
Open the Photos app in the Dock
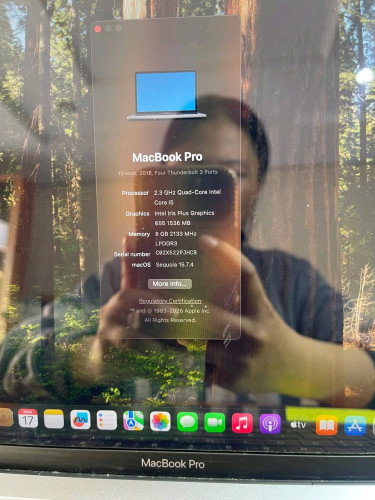tap(160, 421)
